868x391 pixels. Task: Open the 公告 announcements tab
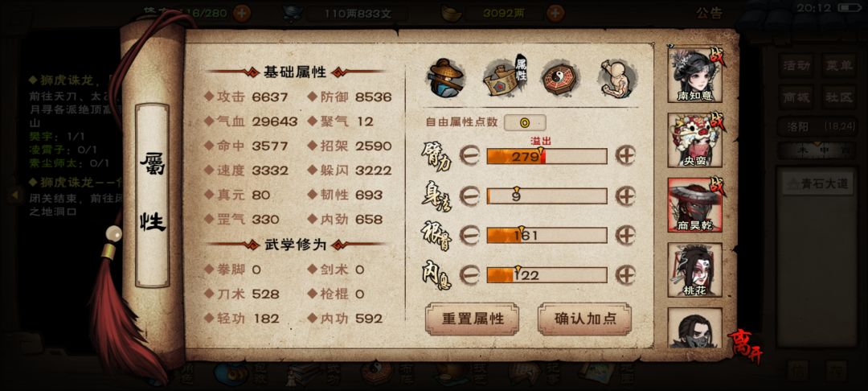pos(709,13)
